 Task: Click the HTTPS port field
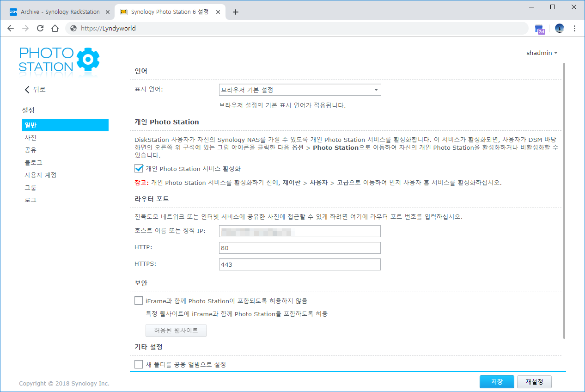coord(300,264)
